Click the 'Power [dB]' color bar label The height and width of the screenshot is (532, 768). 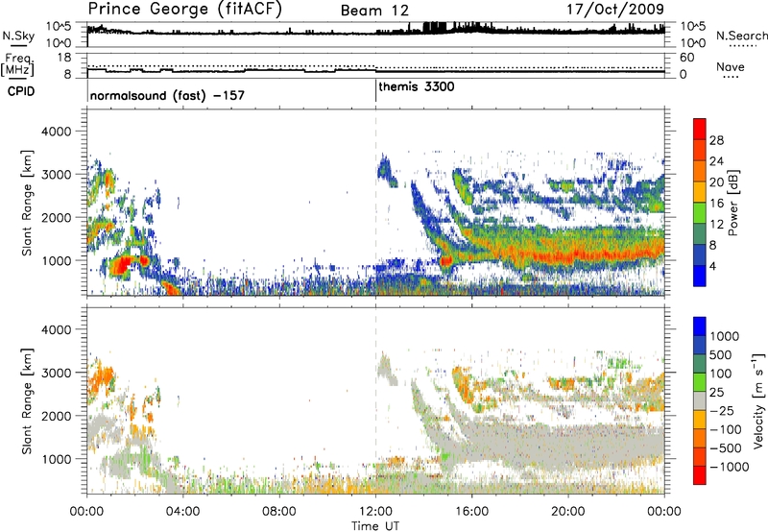(732, 203)
